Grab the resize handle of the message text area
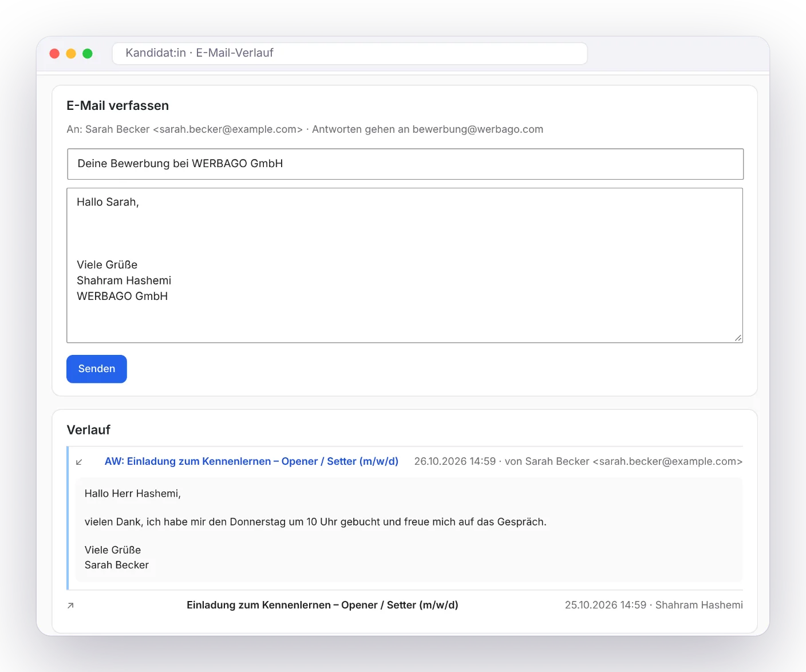806x672 pixels. [x=738, y=338]
